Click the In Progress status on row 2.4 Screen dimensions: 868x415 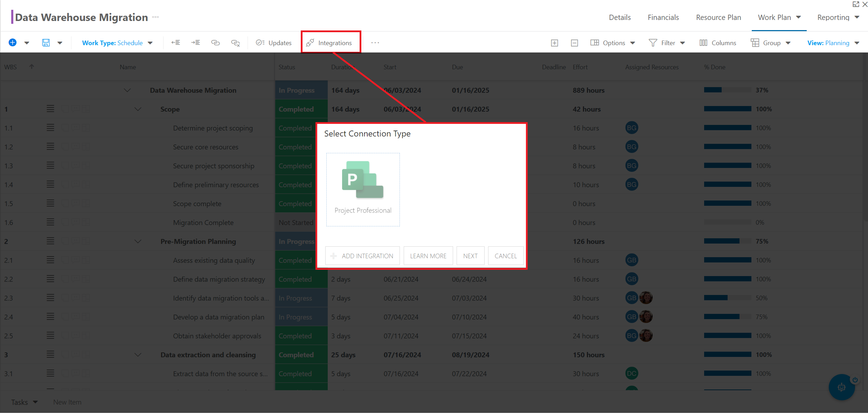tap(301, 317)
